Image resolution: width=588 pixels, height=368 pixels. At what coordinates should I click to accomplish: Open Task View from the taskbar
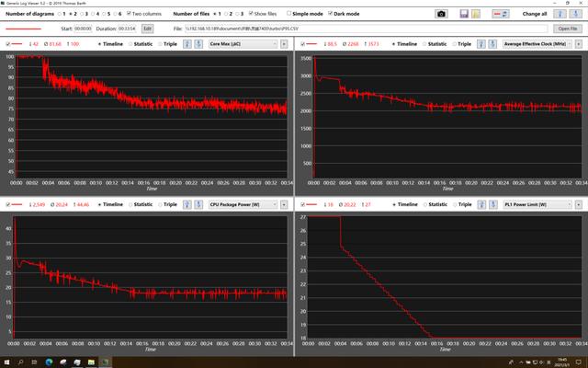click(35, 362)
